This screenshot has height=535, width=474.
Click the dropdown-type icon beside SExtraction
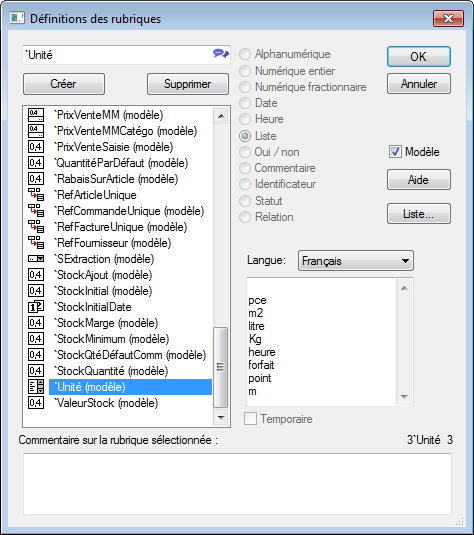coord(36,259)
